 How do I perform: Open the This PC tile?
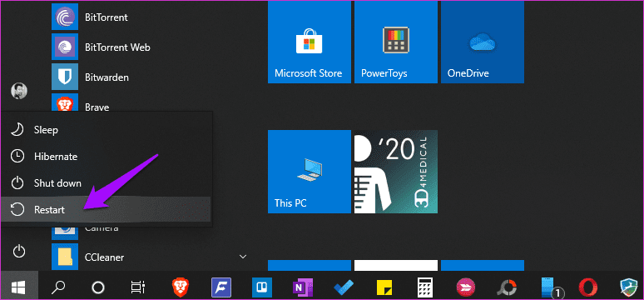[310, 172]
